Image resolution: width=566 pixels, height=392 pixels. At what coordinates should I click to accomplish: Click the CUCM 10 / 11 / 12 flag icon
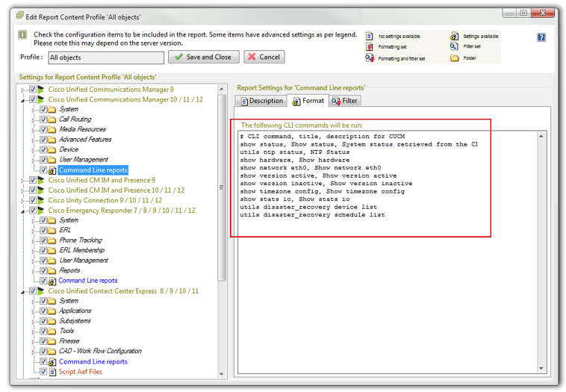(41, 99)
